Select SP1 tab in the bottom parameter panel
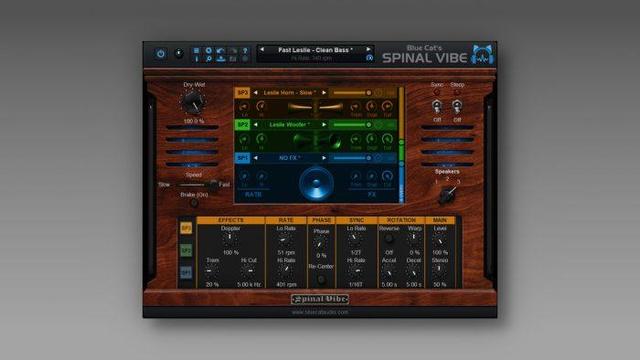The height and width of the screenshot is (360, 640). (x=186, y=272)
